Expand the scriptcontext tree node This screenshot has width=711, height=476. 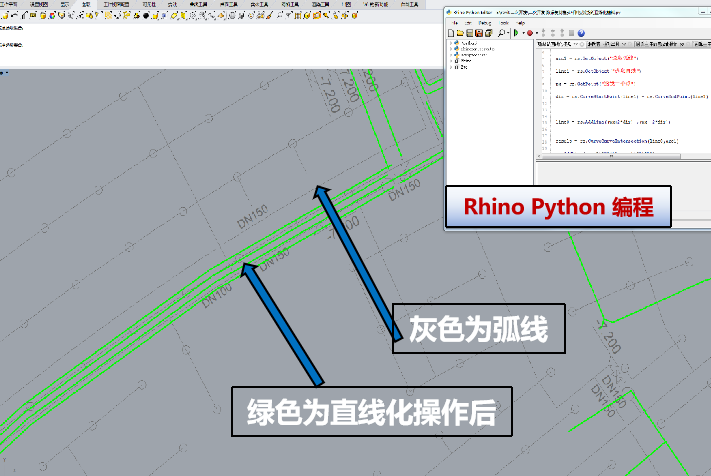pos(451,55)
